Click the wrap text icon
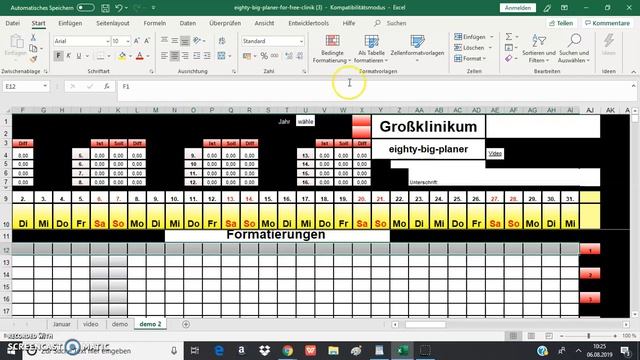The width and height of the screenshot is (640, 360). (x=222, y=41)
